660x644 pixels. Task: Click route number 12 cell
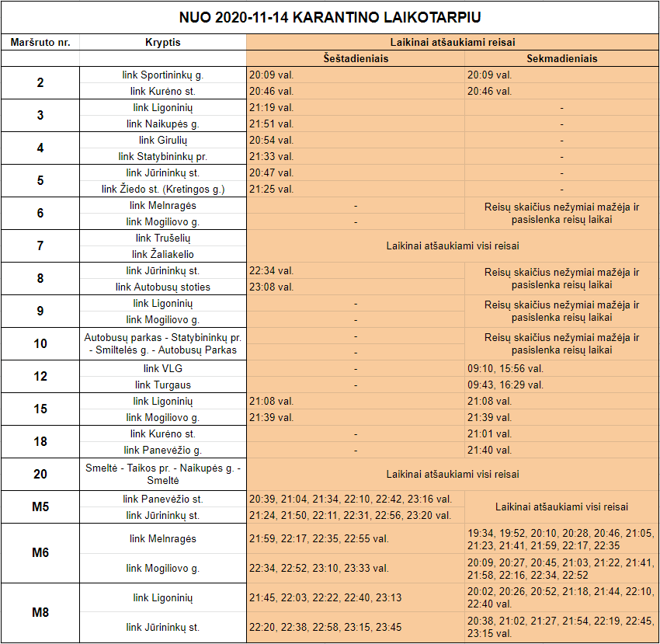click(x=40, y=377)
